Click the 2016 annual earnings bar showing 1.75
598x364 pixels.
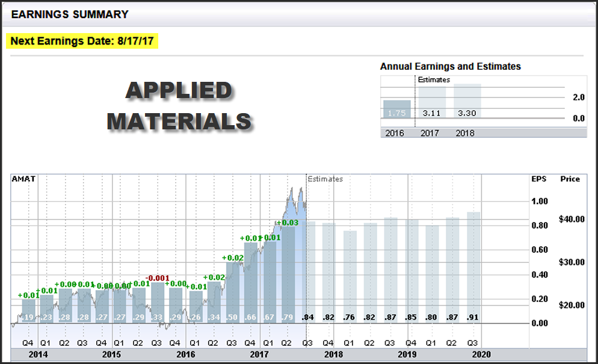tap(396, 110)
